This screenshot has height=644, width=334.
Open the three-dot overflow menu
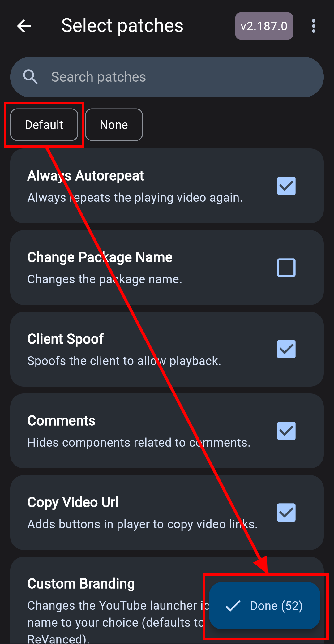[314, 26]
